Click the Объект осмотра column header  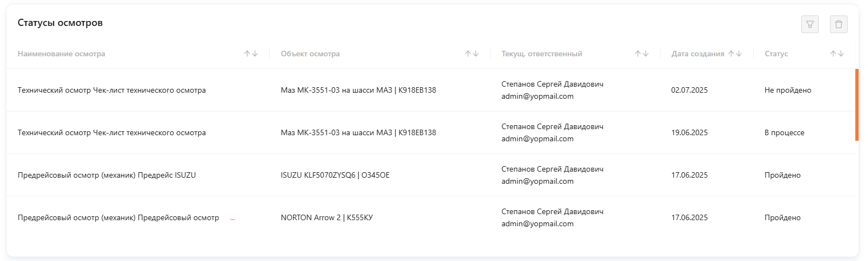coord(310,54)
